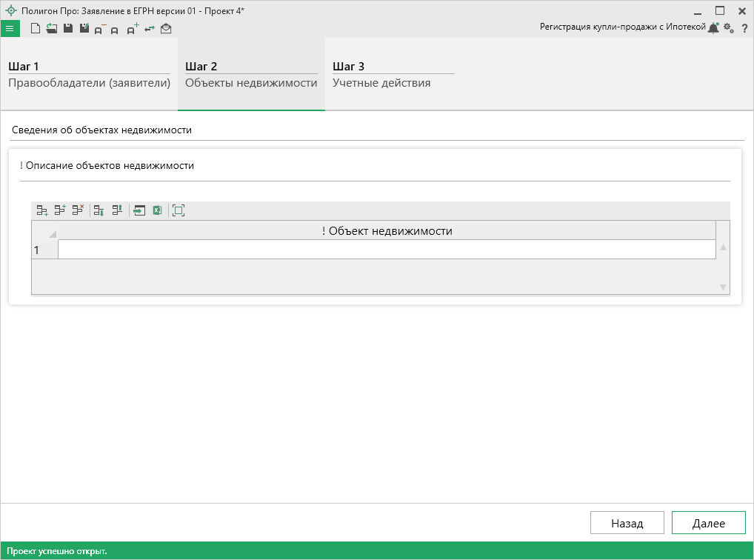The height and width of the screenshot is (560, 754).
Task: Open the envelope mail icon in toolbar
Action: tap(166, 29)
